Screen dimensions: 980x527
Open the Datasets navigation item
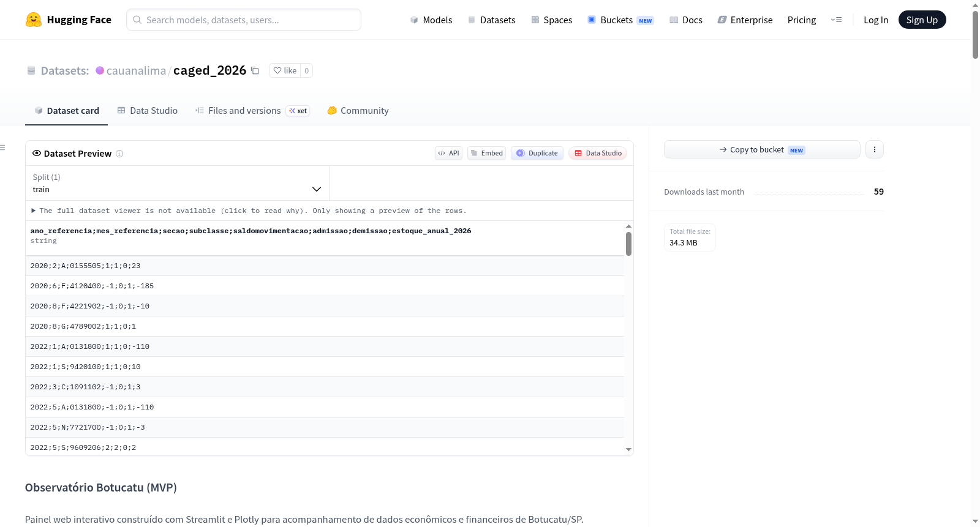click(x=491, y=20)
